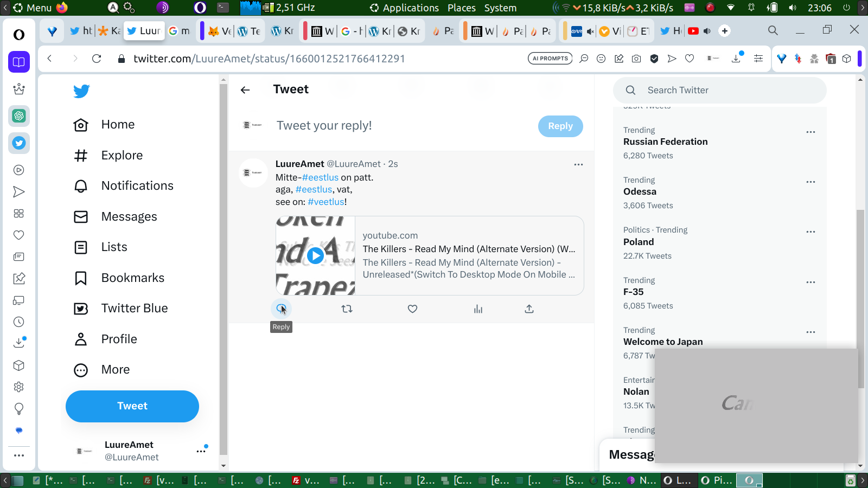868x488 pixels.
Task: Open the Messages drawer at page bottom
Action: pyautogui.click(x=631, y=455)
